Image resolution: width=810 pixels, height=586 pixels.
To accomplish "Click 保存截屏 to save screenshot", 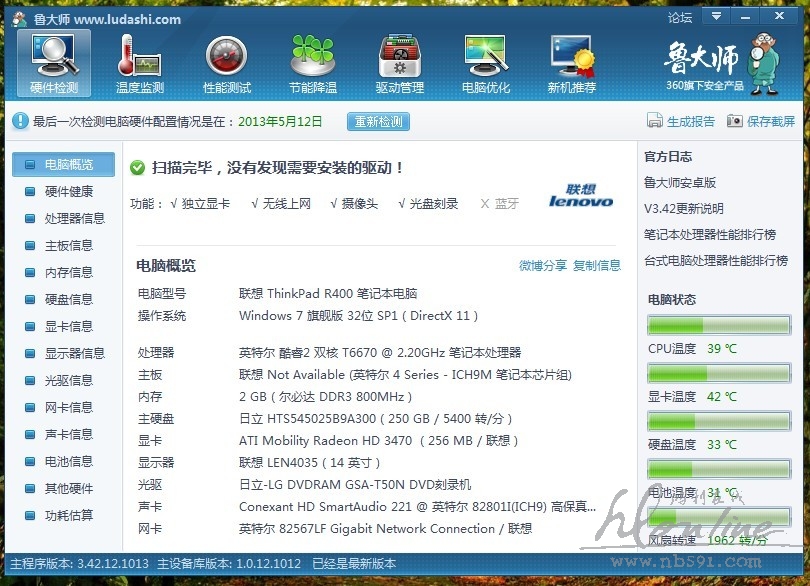I will click(761, 122).
